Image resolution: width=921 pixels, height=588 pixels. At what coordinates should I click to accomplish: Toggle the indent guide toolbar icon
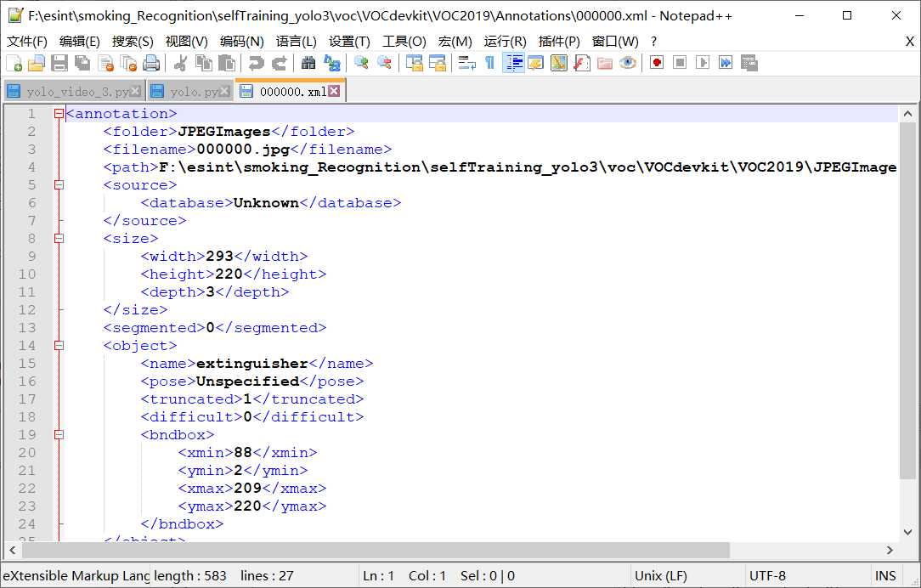tap(513, 63)
